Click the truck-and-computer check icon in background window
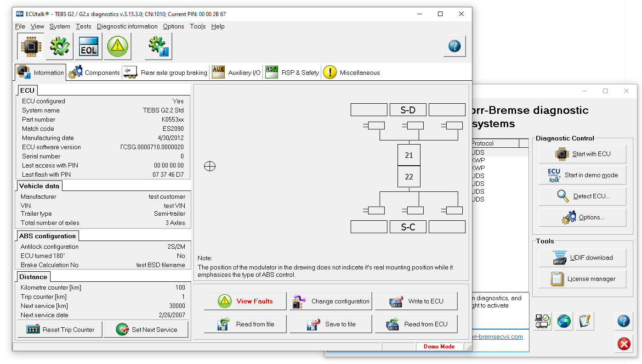Image resolution: width=642 pixels, height=364 pixels. (x=543, y=321)
